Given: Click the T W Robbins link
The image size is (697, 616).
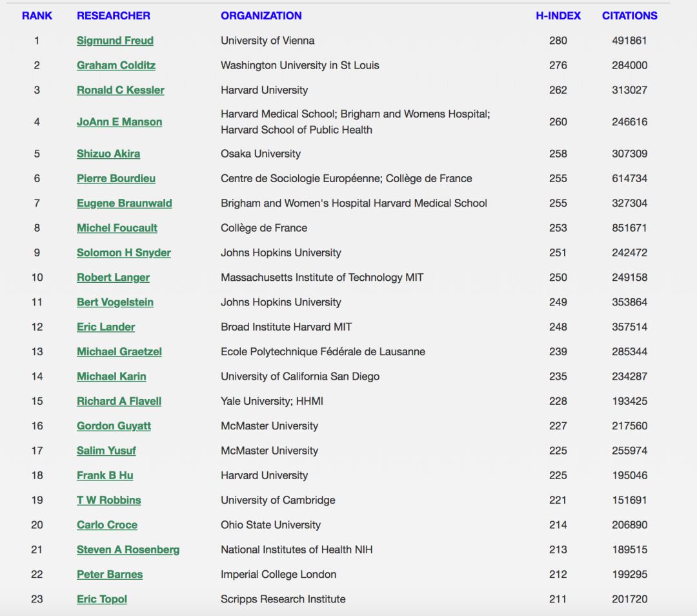Looking at the screenshot, I should 109,500.
